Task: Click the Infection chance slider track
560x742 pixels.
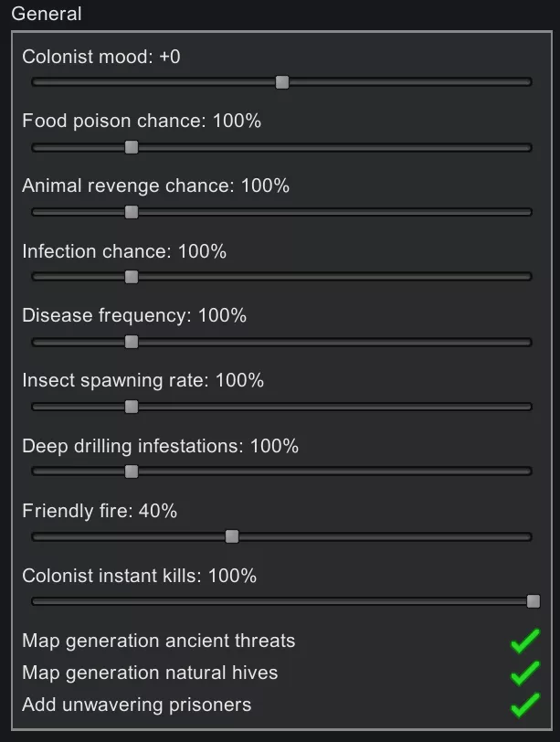Action: [274, 276]
